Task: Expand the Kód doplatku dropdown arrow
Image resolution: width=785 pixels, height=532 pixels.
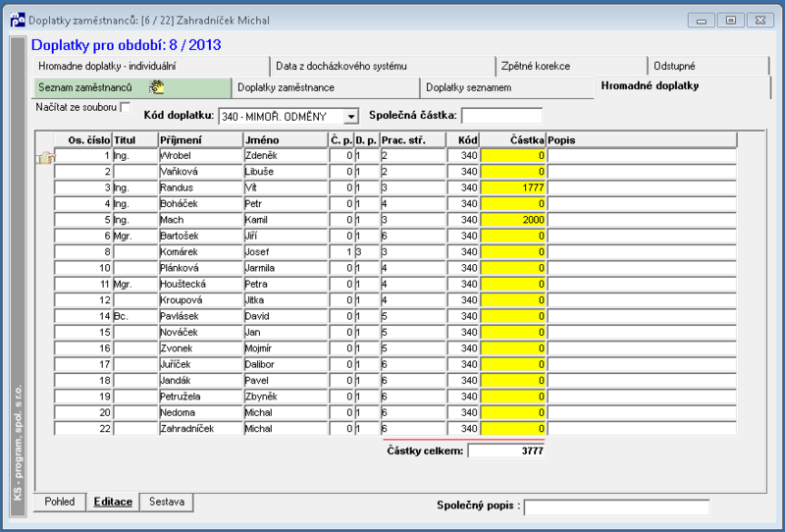Action: (x=351, y=117)
